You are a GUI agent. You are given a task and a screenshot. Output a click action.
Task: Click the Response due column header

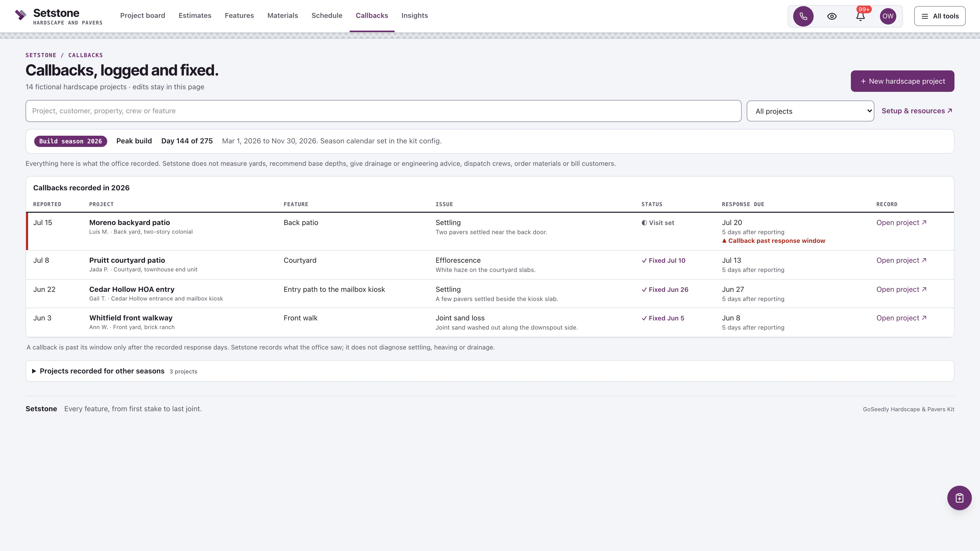743,205
